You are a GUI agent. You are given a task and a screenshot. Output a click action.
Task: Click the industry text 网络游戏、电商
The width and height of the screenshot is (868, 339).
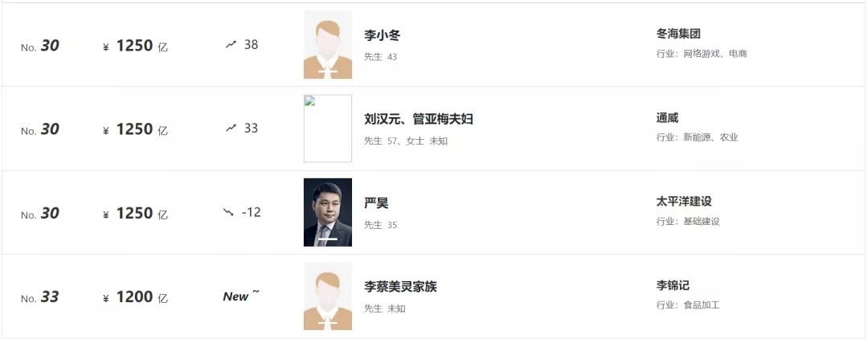(x=714, y=54)
